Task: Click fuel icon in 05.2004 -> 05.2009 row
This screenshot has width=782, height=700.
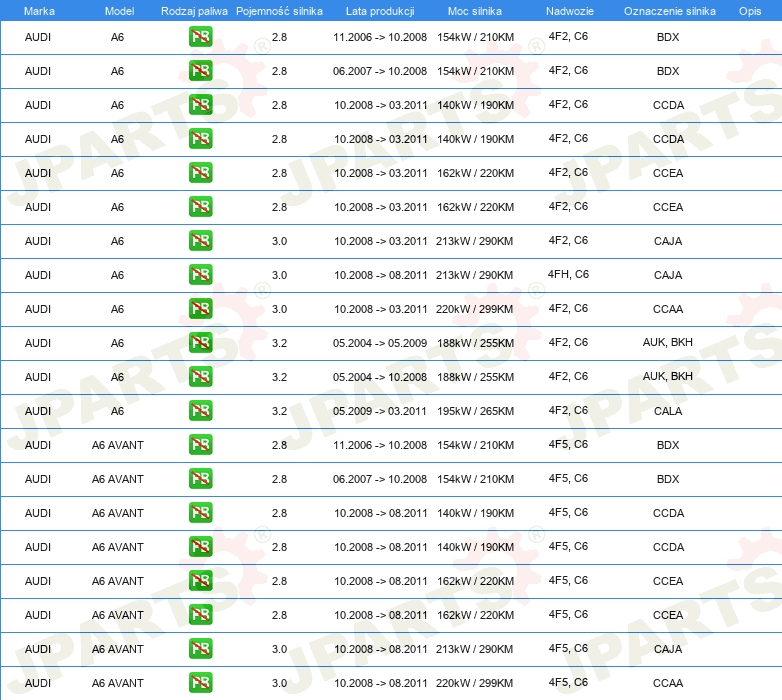Action: [200, 343]
